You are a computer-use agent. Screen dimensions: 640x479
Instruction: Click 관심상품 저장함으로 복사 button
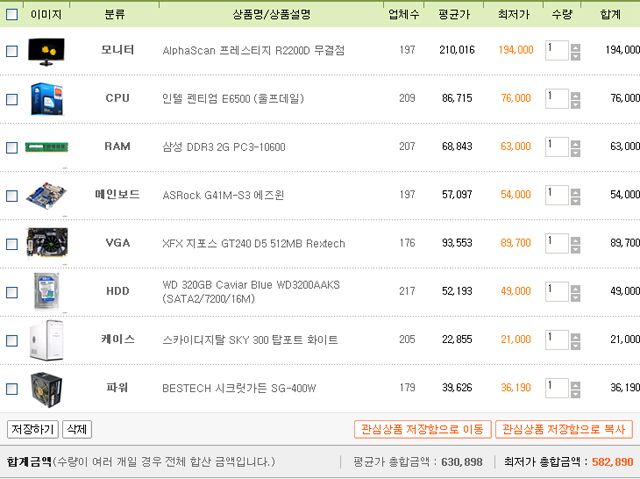(564, 429)
